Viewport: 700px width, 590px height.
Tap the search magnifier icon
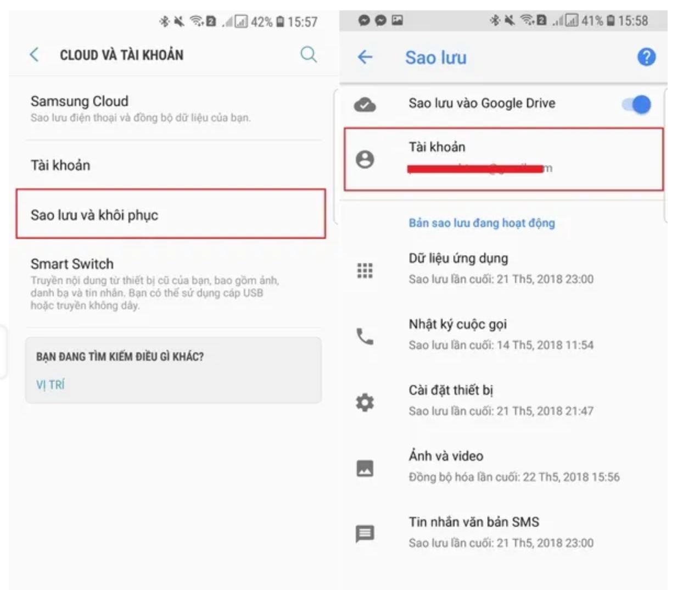coord(309,54)
